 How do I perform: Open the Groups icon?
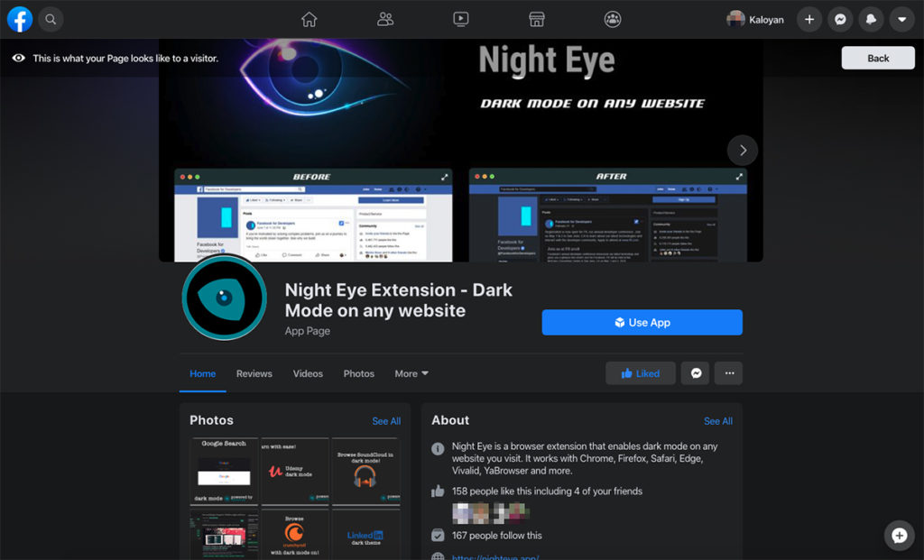coord(613,20)
